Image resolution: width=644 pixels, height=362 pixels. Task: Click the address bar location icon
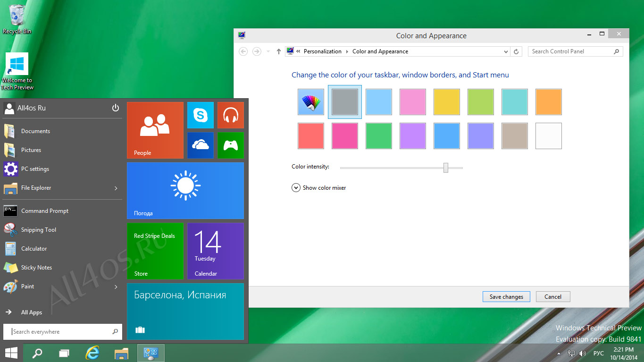[x=290, y=51]
